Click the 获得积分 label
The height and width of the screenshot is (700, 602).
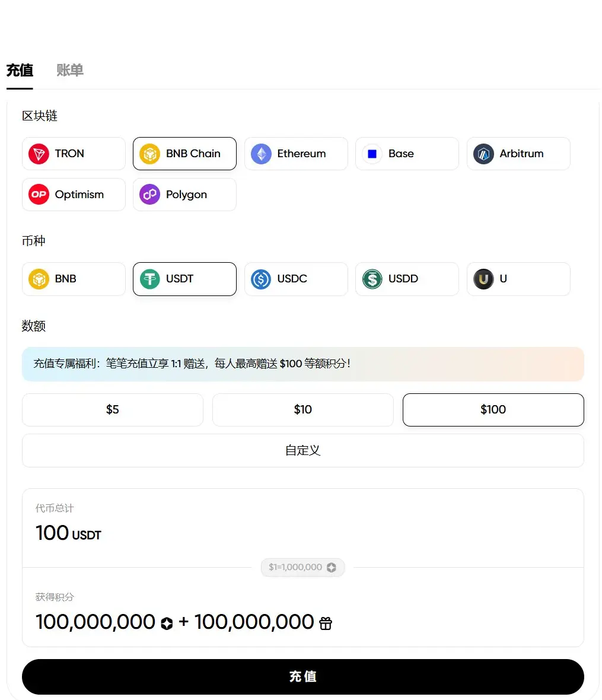55,597
